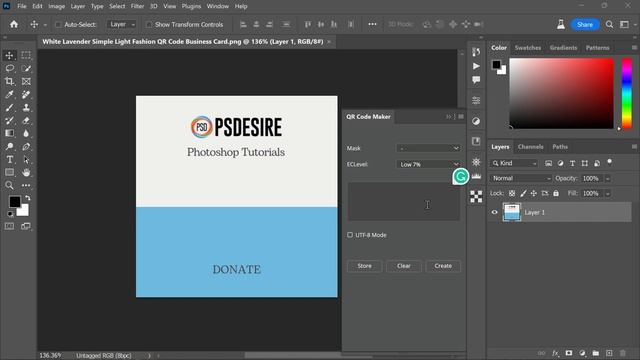
Task: Toggle lock position
Action: tap(533, 193)
